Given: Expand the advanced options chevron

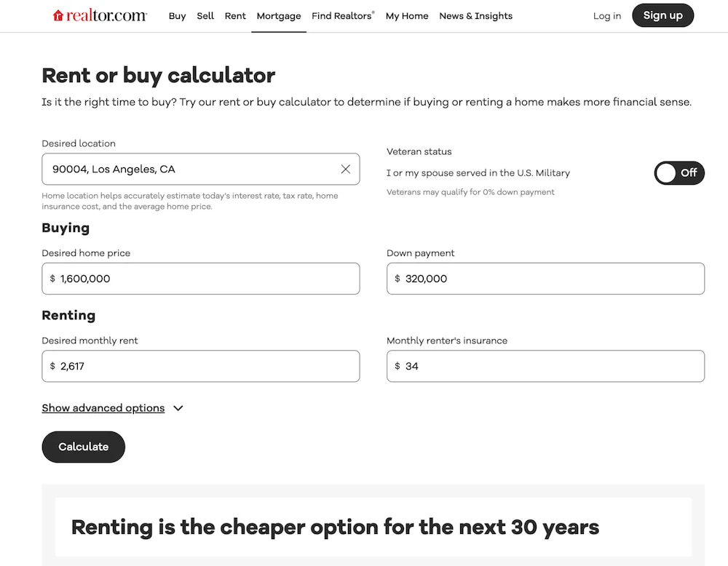Looking at the screenshot, I should point(178,408).
